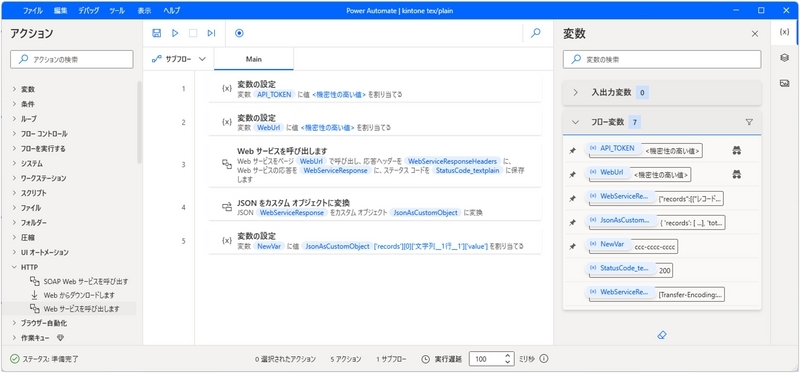This screenshot has height=373, width=800.
Task: Click NewVar value ccc-cccc-cccc
Action: point(655,246)
